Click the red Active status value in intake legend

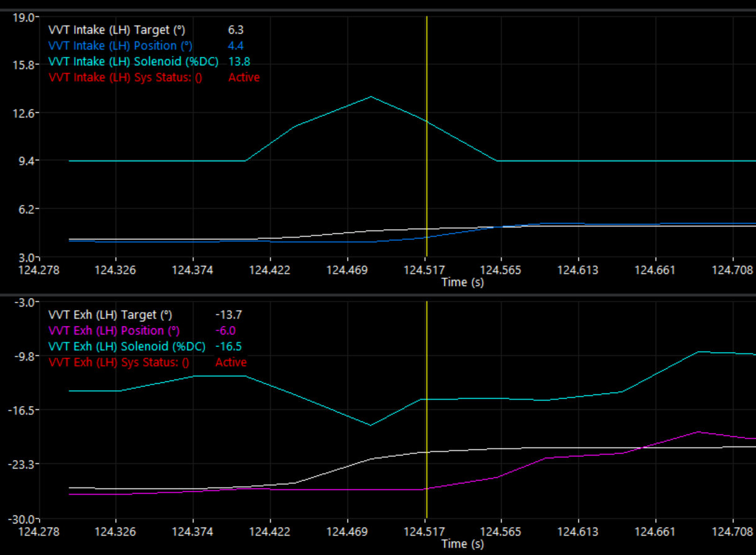point(244,78)
